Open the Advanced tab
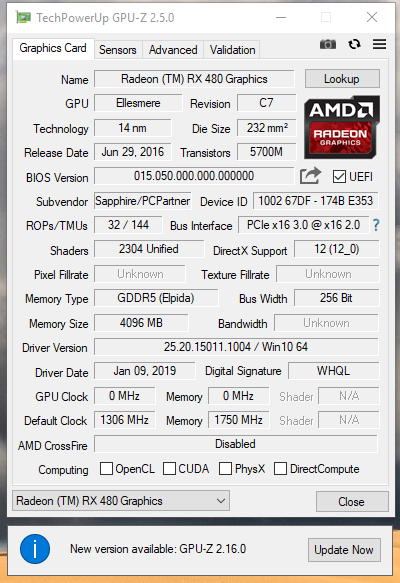 pyautogui.click(x=173, y=50)
